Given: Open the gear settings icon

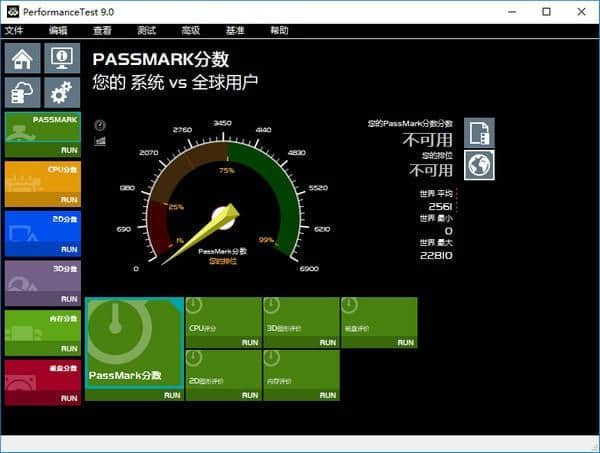Looking at the screenshot, I should (62, 93).
